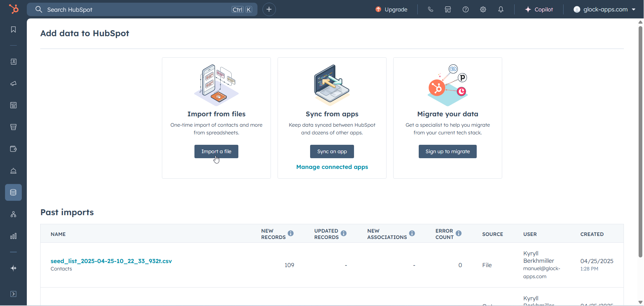Click the New Associations info icon
The width and height of the screenshot is (644, 306).
click(x=412, y=233)
